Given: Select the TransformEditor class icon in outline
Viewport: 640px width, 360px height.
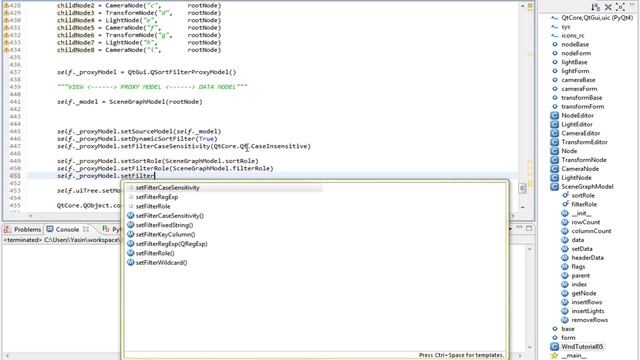Looking at the screenshot, I should click(554, 142).
